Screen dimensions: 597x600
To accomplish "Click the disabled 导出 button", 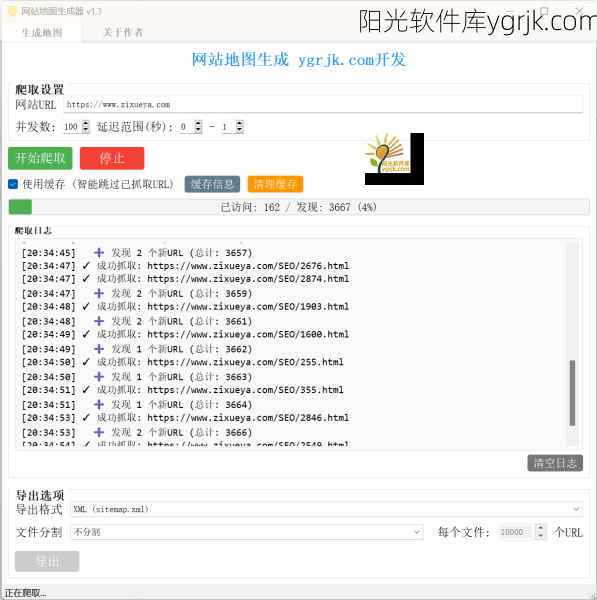I will [x=47, y=561].
